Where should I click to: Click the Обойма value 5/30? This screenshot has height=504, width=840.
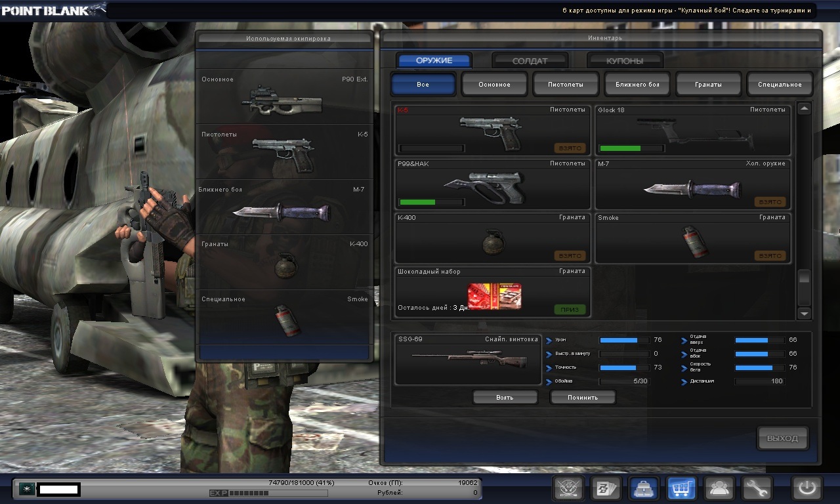[x=640, y=381]
